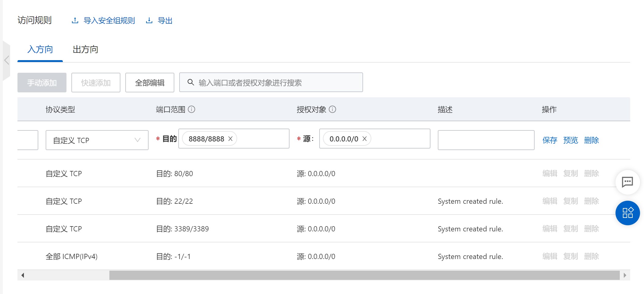Click 删除 on the 80/80 rule
Screen dimensions: 644x294
pyautogui.click(x=592, y=173)
